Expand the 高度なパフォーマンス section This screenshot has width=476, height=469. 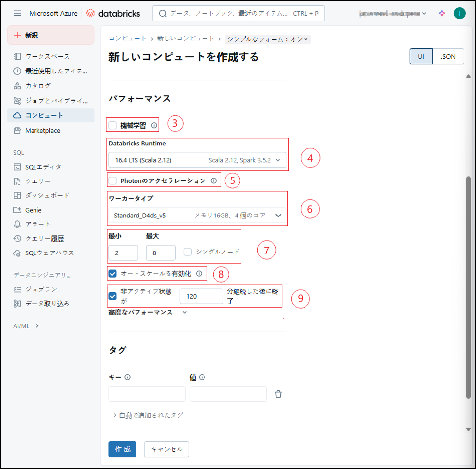coord(148,312)
